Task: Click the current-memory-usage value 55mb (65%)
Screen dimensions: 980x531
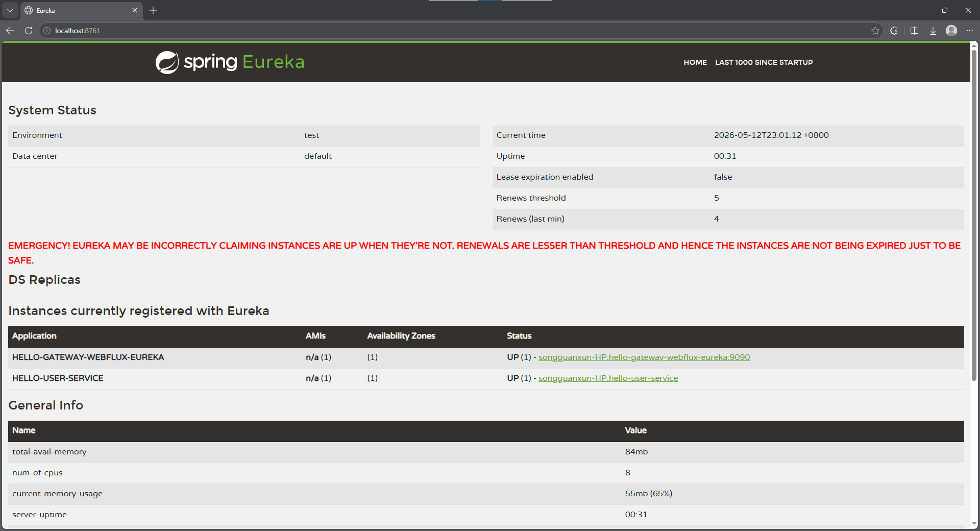Action: tap(649, 494)
